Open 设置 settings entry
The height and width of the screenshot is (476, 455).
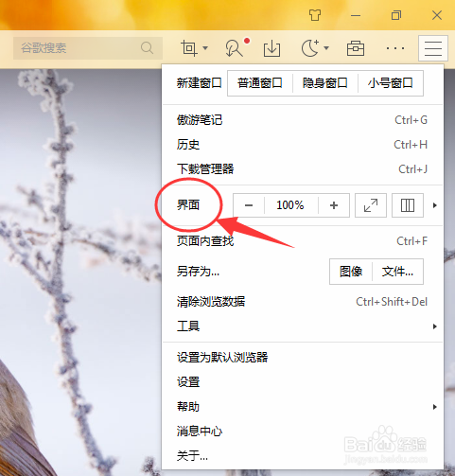pos(303,382)
